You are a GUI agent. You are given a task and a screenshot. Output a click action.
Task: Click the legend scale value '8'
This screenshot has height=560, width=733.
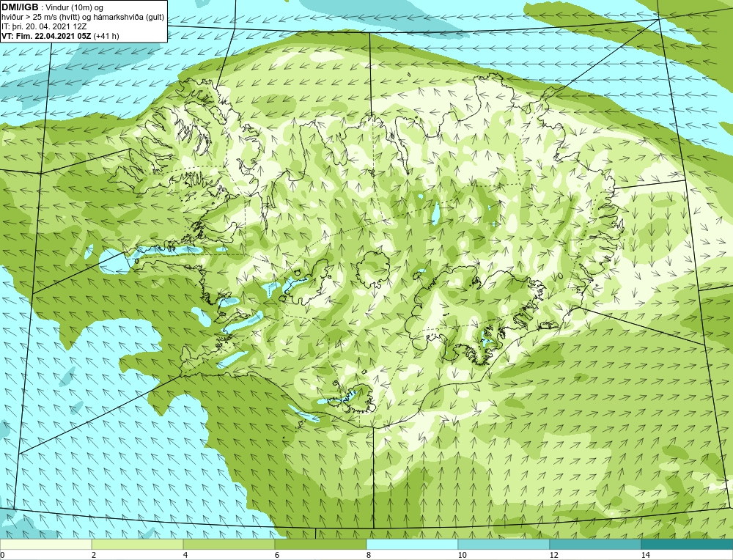[x=369, y=555]
